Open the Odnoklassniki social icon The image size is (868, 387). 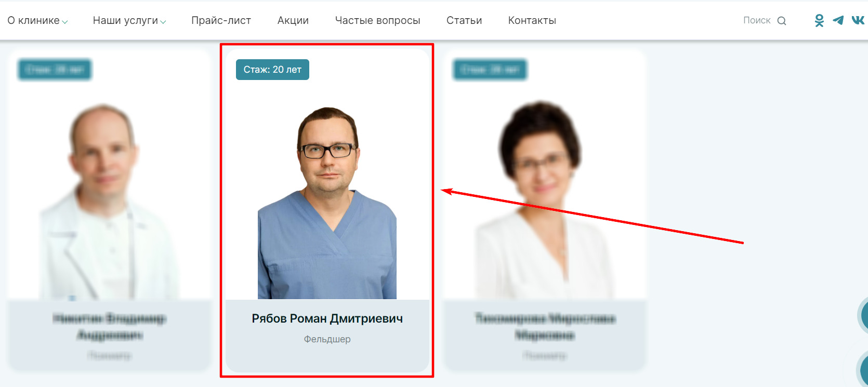coord(819,20)
